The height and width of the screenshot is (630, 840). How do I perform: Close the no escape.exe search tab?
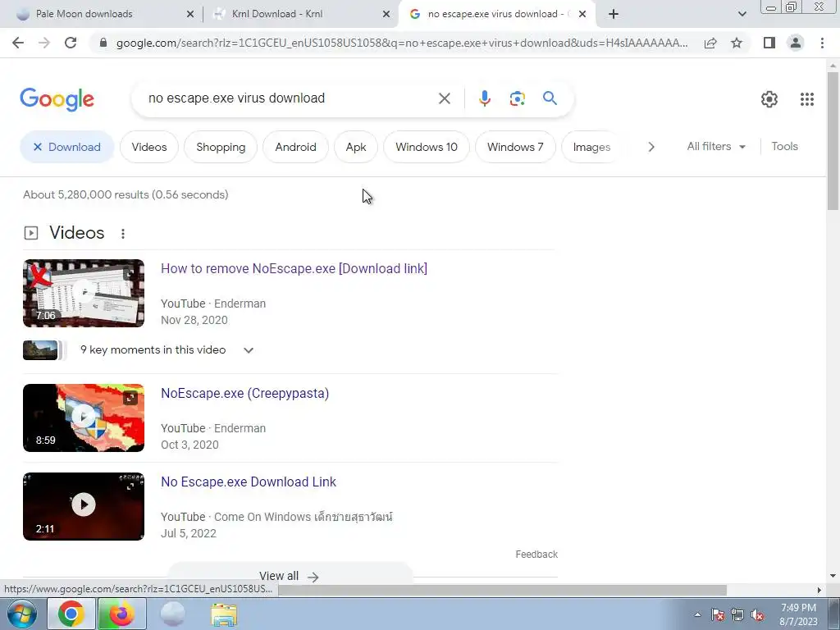(582, 15)
